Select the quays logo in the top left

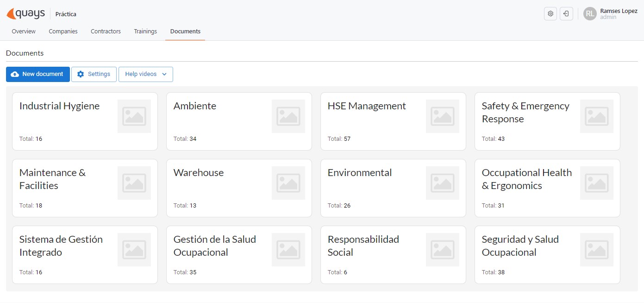25,13
